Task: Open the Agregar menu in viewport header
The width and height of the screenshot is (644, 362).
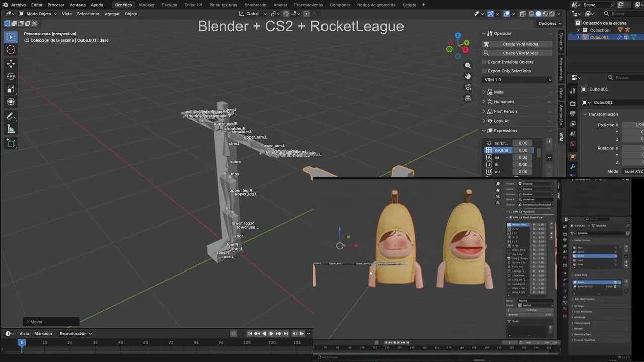Action: pos(112,14)
